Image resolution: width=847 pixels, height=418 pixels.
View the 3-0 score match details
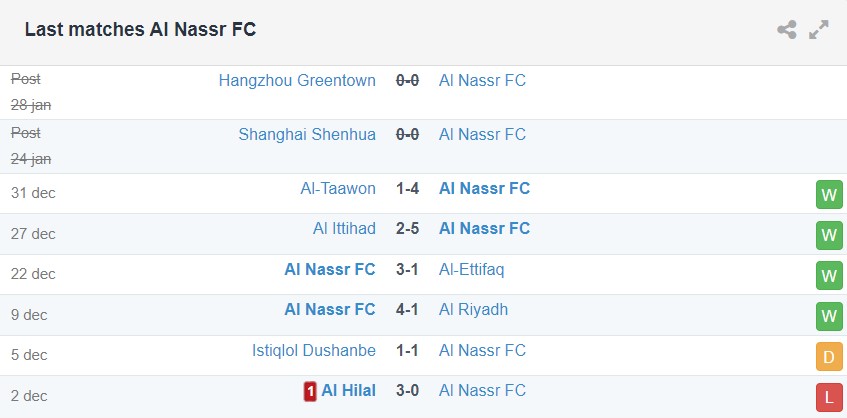click(x=407, y=391)
